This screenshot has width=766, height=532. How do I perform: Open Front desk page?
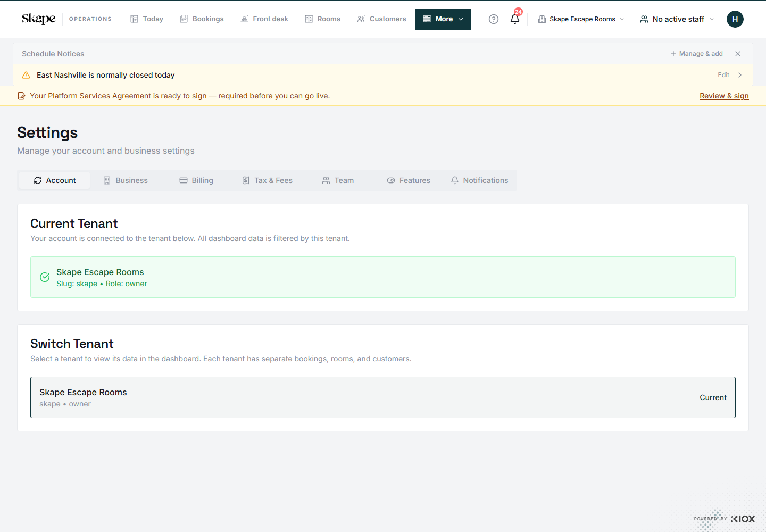click(264, 19)
